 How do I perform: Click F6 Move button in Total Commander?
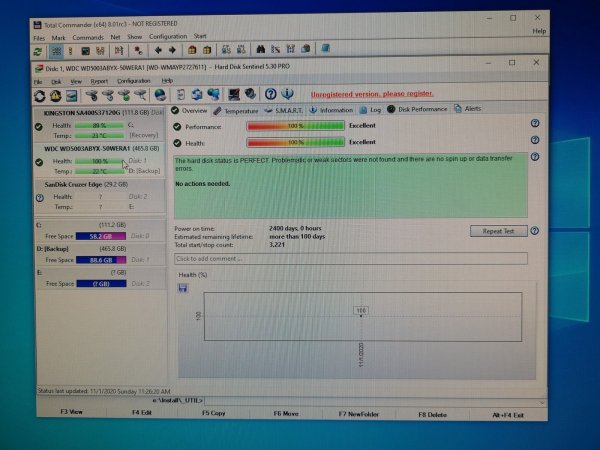tap(286, 414)
